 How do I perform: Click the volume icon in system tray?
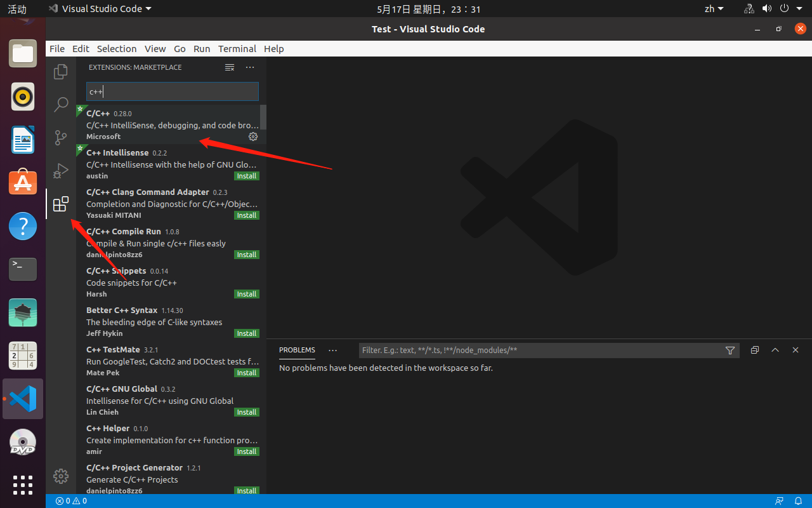click(x=766, y=9)
